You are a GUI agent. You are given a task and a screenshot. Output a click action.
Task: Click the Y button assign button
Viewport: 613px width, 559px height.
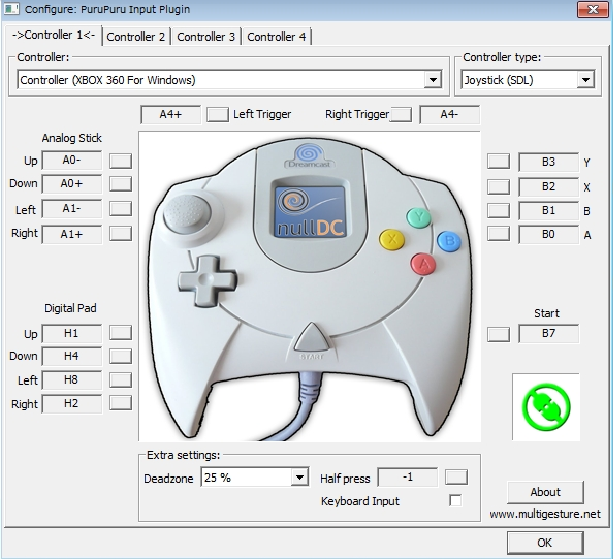(498, 161)
